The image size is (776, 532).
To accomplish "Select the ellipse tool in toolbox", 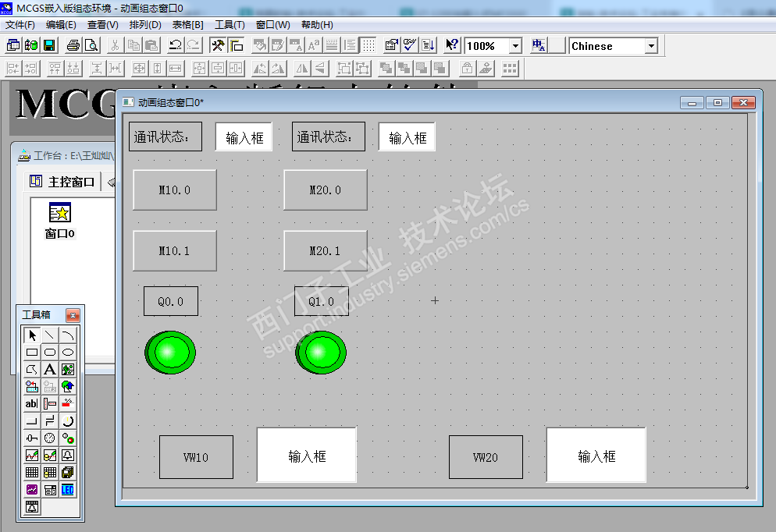I will tap(68, 353).
